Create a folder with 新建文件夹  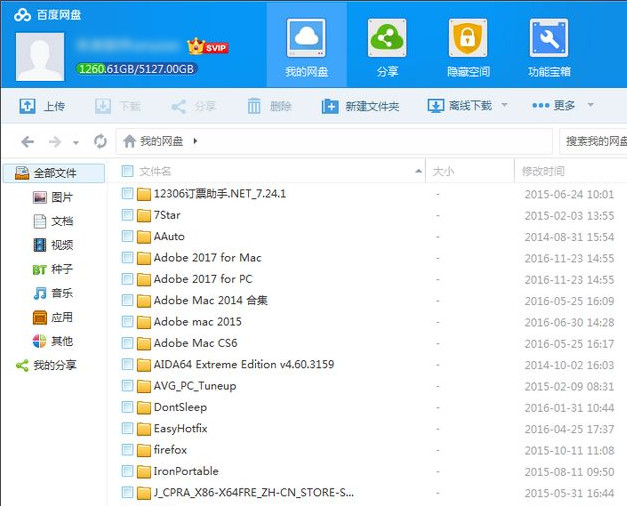coord(360,106)
